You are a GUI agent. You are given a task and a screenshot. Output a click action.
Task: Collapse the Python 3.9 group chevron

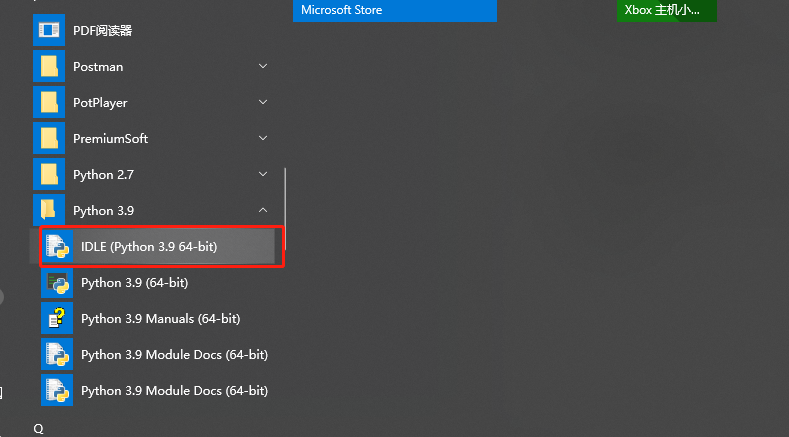click(x=263, y=210)
